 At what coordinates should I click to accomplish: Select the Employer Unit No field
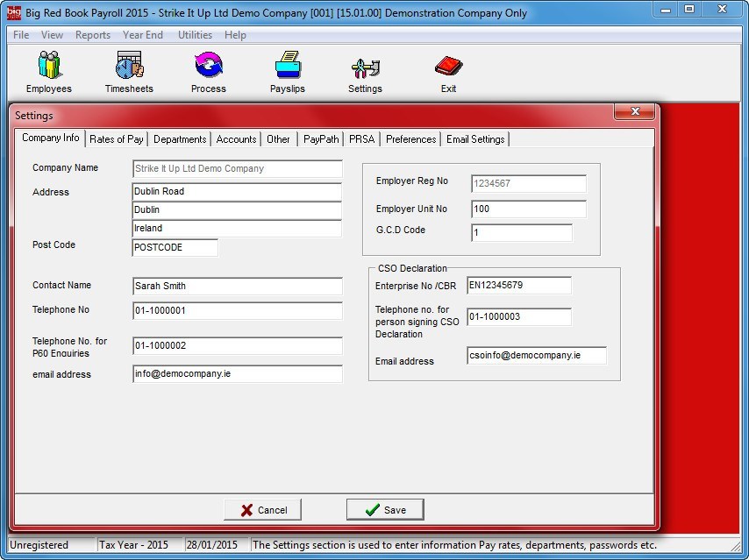(x=528, y=209)
